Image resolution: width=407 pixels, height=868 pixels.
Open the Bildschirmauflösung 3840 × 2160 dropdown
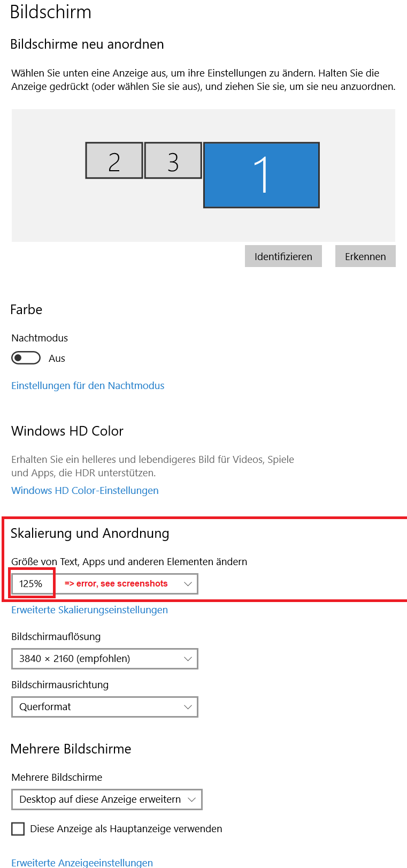point(105,659)
